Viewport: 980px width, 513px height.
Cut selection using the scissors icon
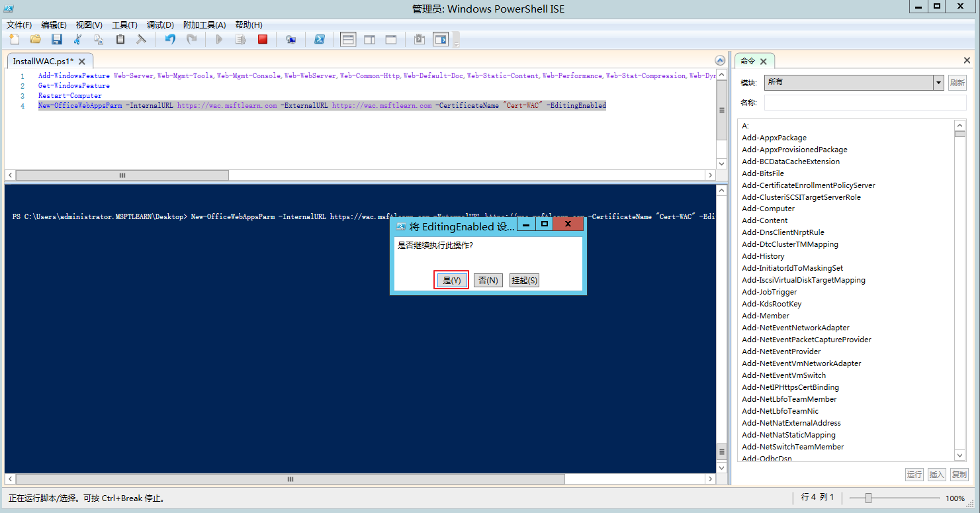tap(77, 39)
